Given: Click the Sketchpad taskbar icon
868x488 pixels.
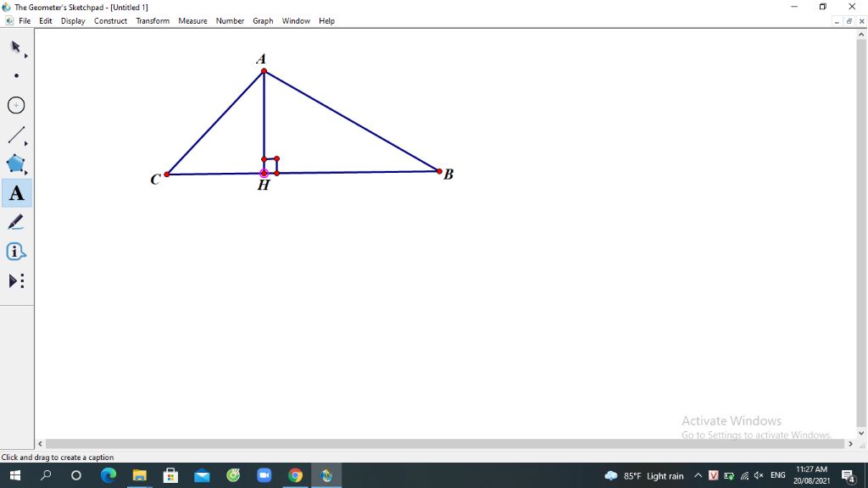Looking at the screenshot, I should (x=326, y=475).
